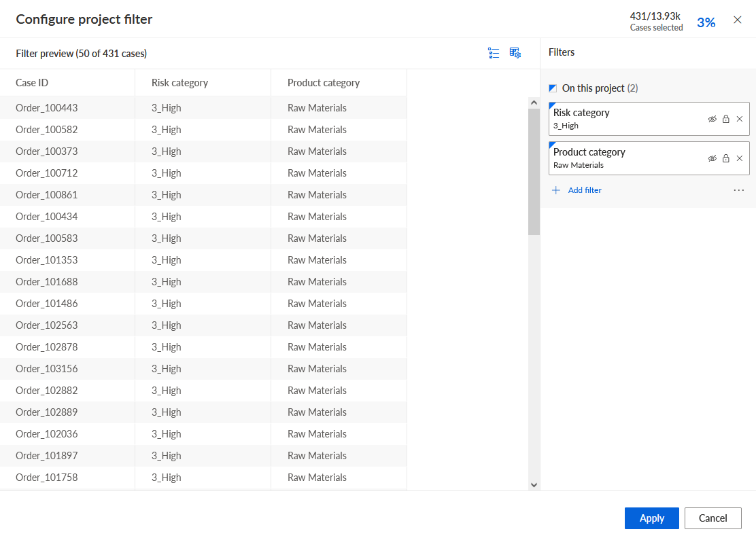Click Add filter link

(x=585, y=190)
